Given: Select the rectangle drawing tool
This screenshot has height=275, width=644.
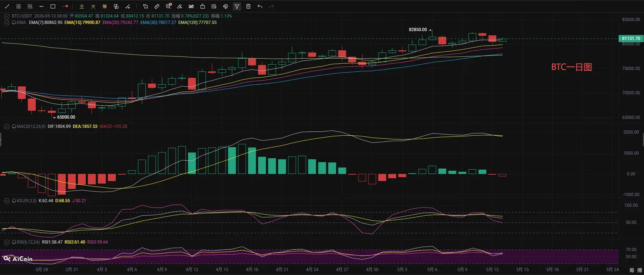Looking at the screenshot, I should coord(53,6).
